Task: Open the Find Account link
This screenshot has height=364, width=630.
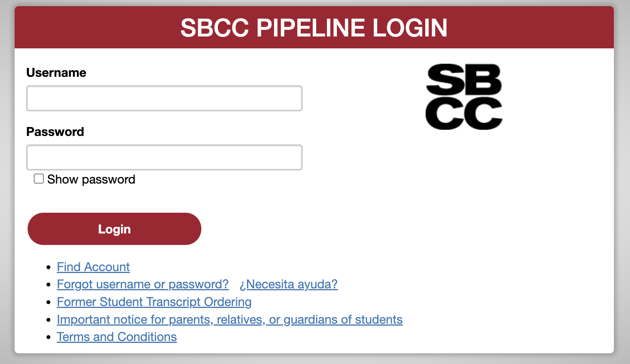Action: coord(93,267)
